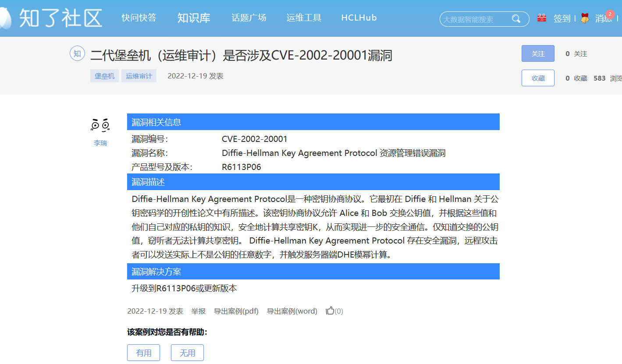Navigate to HCLHub
The height and width of the screenshot is (364, 622).
359,18
